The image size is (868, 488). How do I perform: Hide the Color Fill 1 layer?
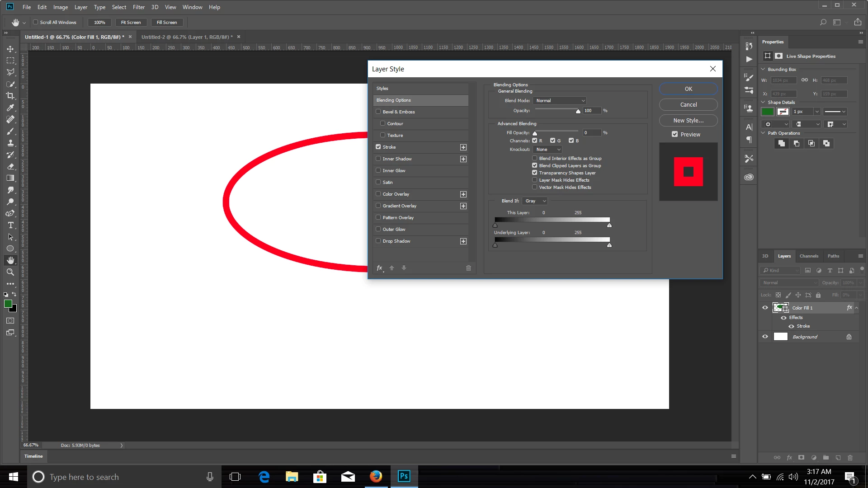pos(765,308)
